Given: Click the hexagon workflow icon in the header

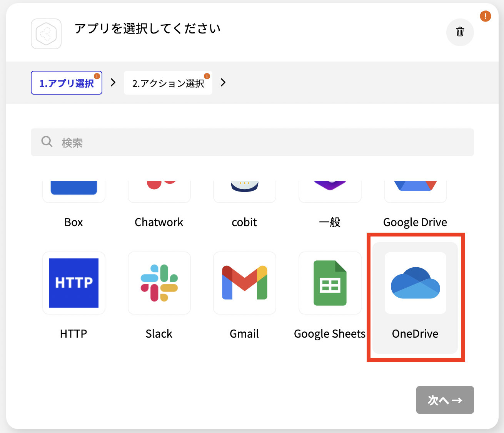Looking at the screenshot, I should pos(46,34).
